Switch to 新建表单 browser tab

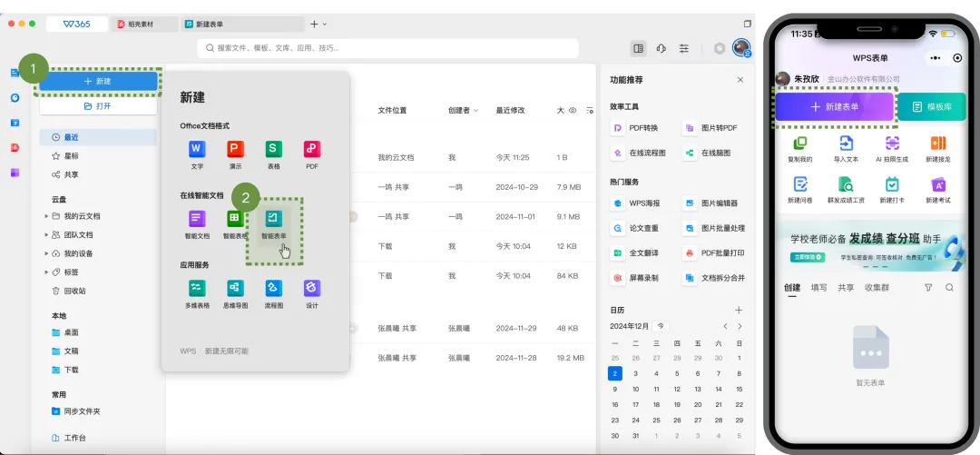(x=242, y=25)
